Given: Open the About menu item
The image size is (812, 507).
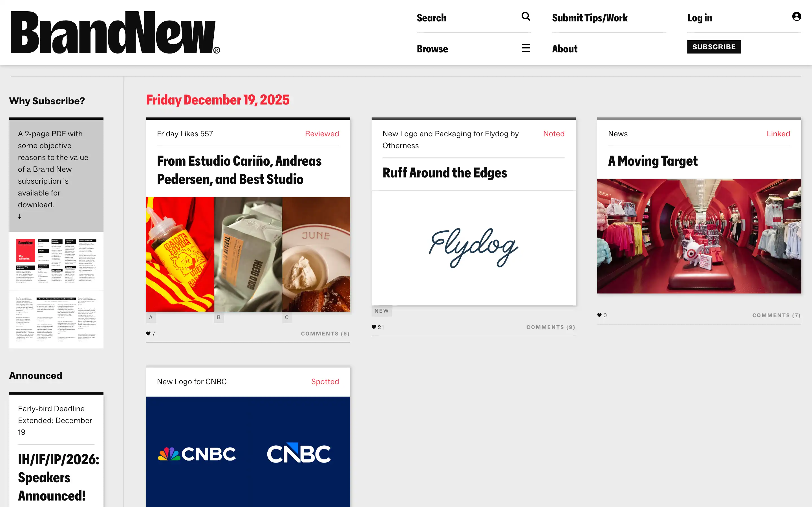Looking at the screenshot, I should 565,48.
